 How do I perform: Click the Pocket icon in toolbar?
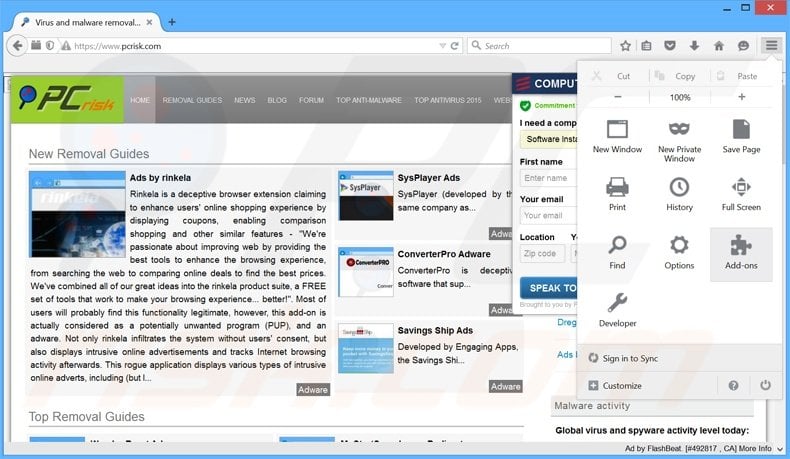click(670, 46)
